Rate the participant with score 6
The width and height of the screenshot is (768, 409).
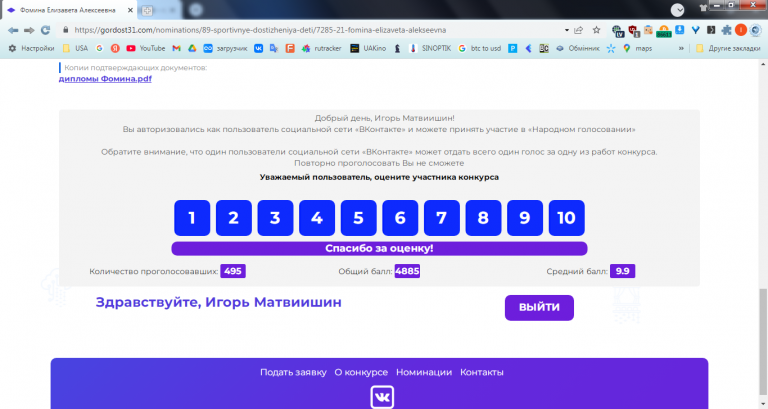pyautogui.click(x=400, y=217)
